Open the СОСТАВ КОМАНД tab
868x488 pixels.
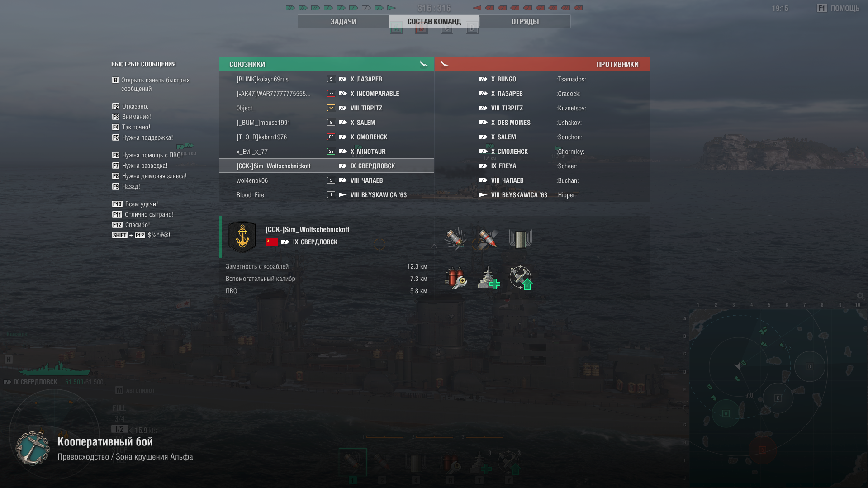click(434, 21)
